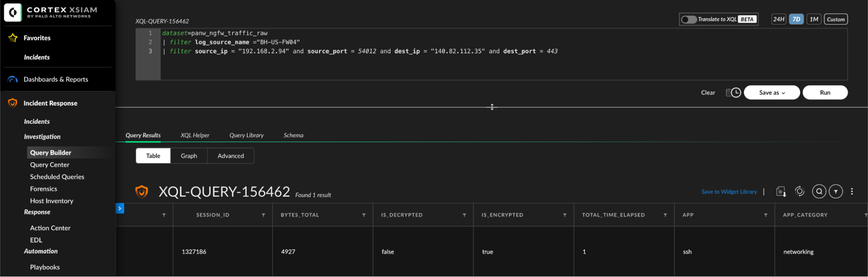The height and width of the screenshot is (277, 868).
Task: Open the SESSION_ID column filter
Action: [x=264, y=215]
